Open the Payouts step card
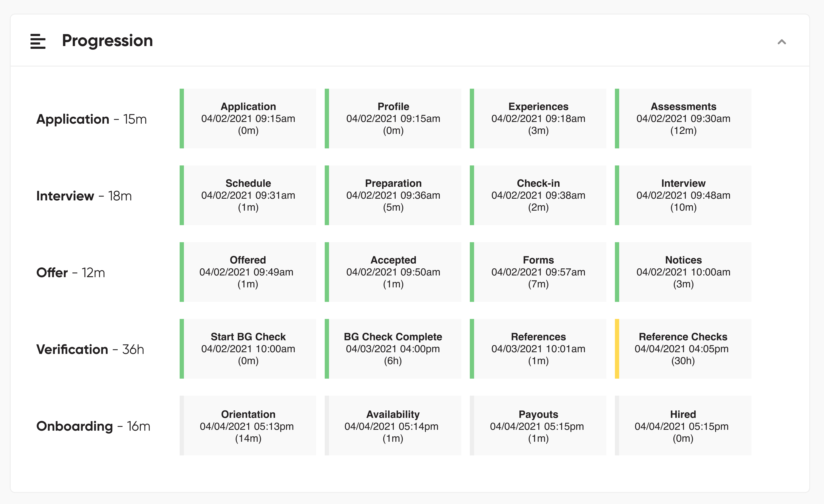The image size is (824, 504). tap(538, 426)
